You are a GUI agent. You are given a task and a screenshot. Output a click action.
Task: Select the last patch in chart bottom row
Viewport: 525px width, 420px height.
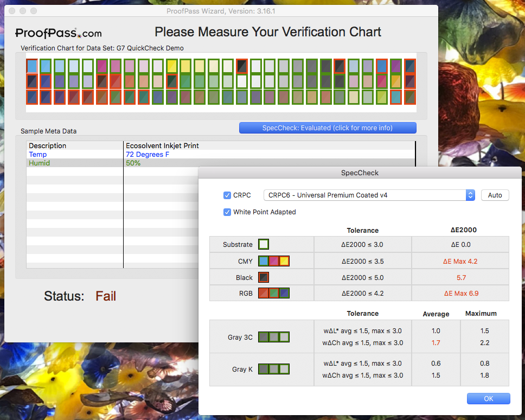[410, 97]
